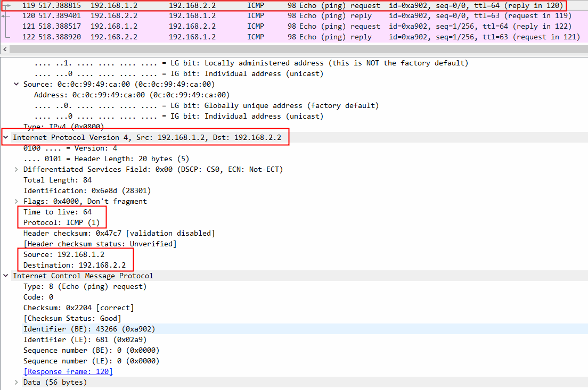Select the Type: 8 Echo request line
Image resolution: width=588 pixels, height=390 pixels.
coord(85,286)
